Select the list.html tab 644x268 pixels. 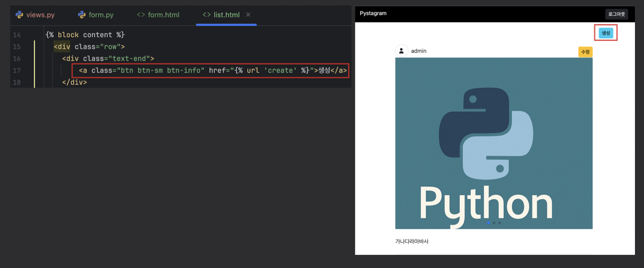pyautogui.click(x=226, y=15)
